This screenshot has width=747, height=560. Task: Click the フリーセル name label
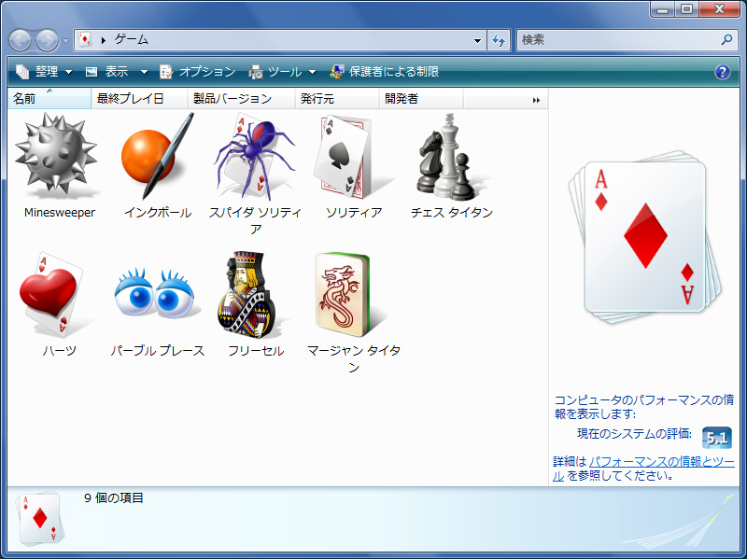coord(256,351)
